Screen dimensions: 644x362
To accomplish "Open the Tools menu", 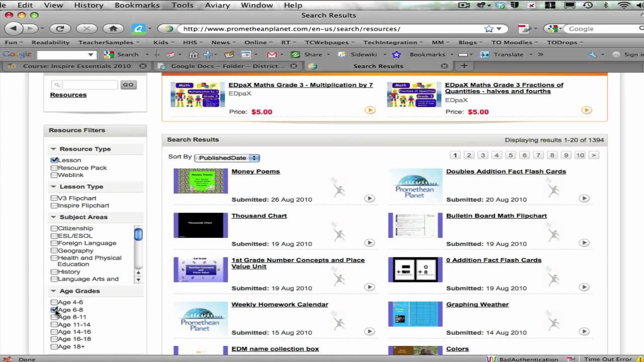I will 182,5.
